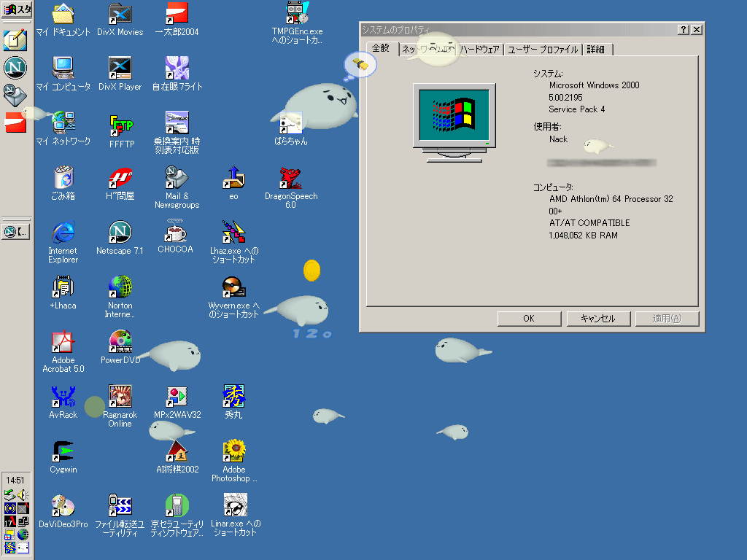The image size is (747, 560).
Task: Open the ネットワークID tab in System Properties
Action: tap(427, 50)
